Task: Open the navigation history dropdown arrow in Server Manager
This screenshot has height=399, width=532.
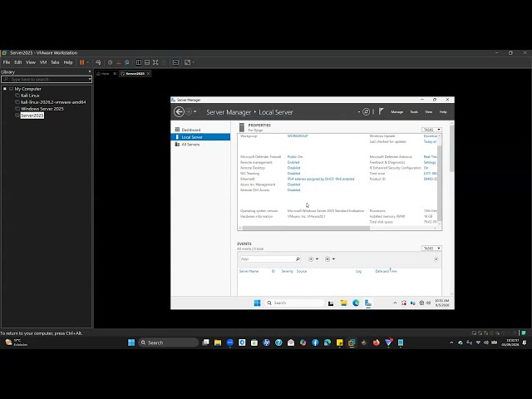Action: tap(195, 111)
